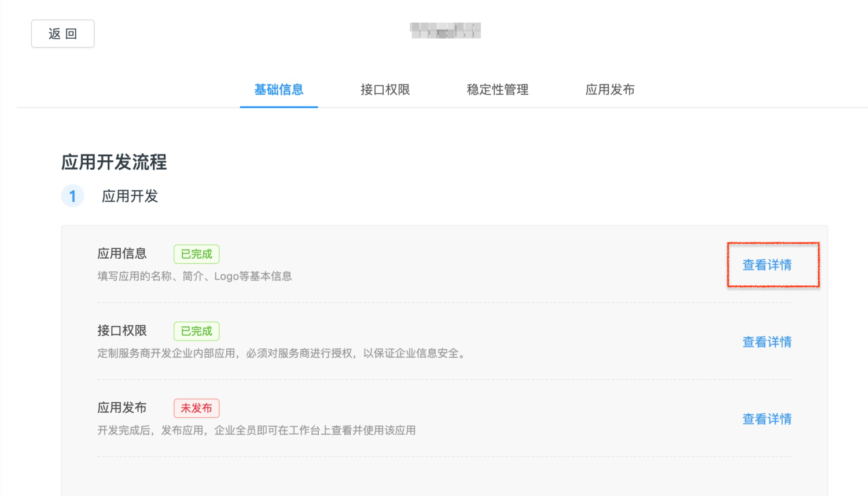Click the step 1 circle icon

[72, 196]
